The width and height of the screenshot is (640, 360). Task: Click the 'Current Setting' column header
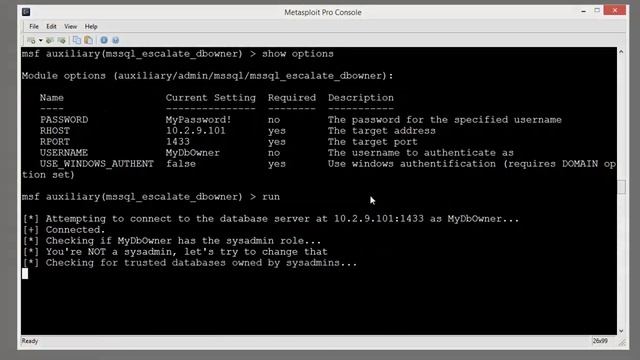pos(211,98)
